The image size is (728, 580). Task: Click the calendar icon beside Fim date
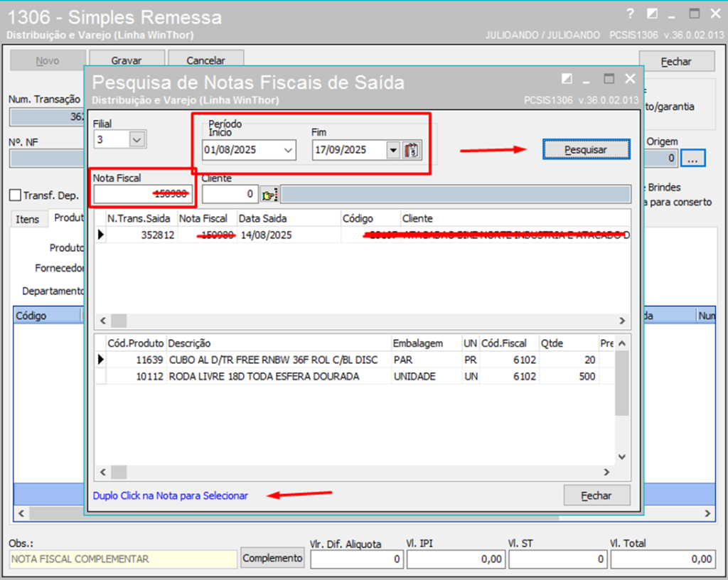point(412,150)
